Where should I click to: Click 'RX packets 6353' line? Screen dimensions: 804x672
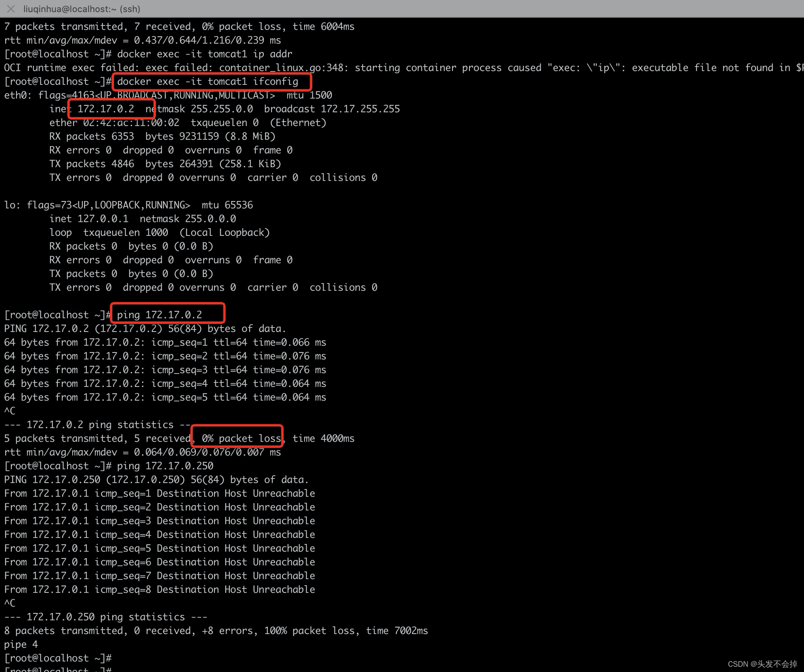pyautogui.click(x=162, y=136)
